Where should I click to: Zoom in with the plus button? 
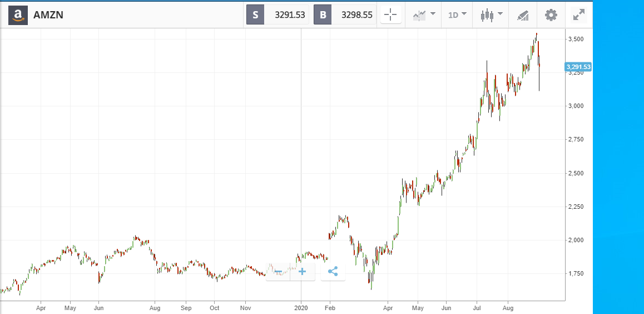303,272
